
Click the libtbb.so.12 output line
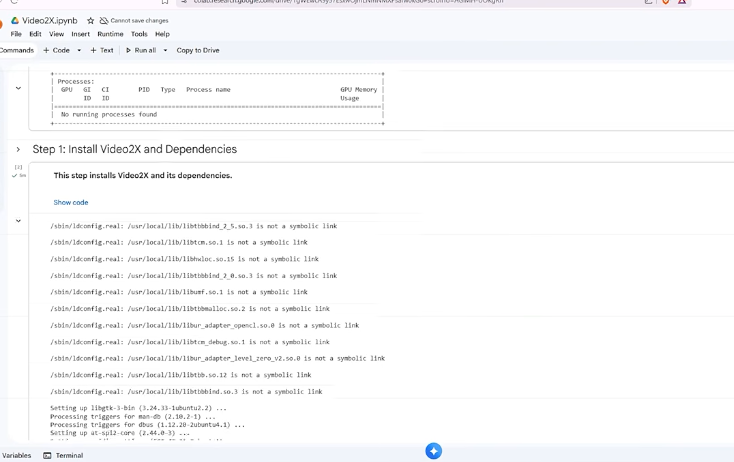coord(181,375)
